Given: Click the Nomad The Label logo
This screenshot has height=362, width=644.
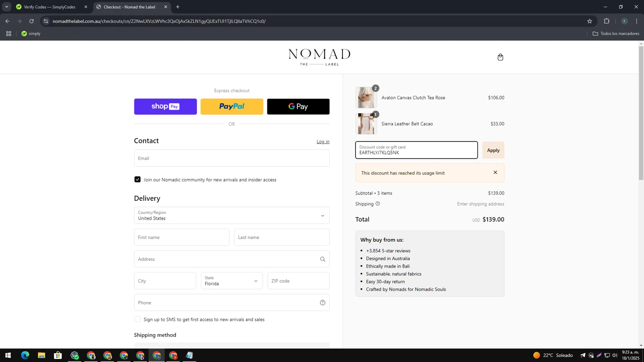Looking at the screenshot, I should (x=319, y=57).
